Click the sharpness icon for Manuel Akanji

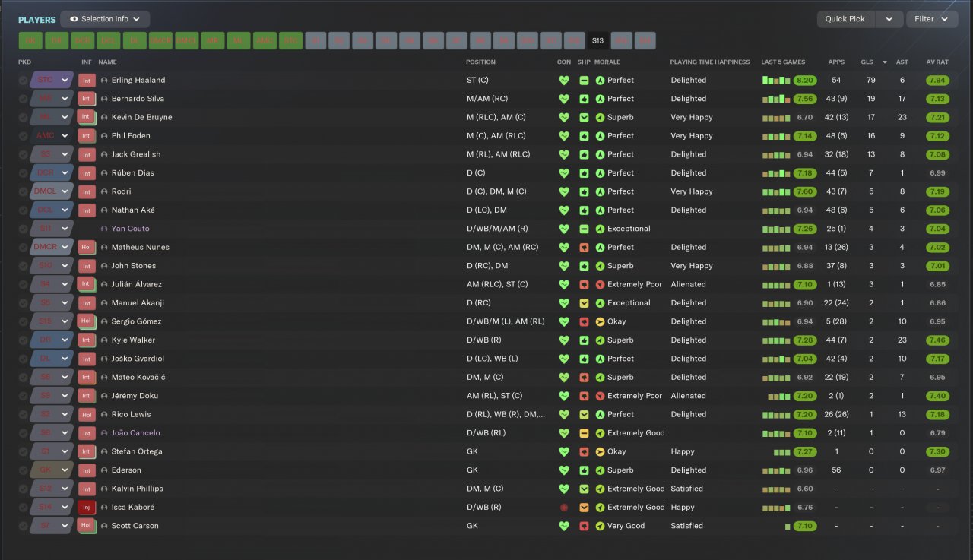click(584, 302)
